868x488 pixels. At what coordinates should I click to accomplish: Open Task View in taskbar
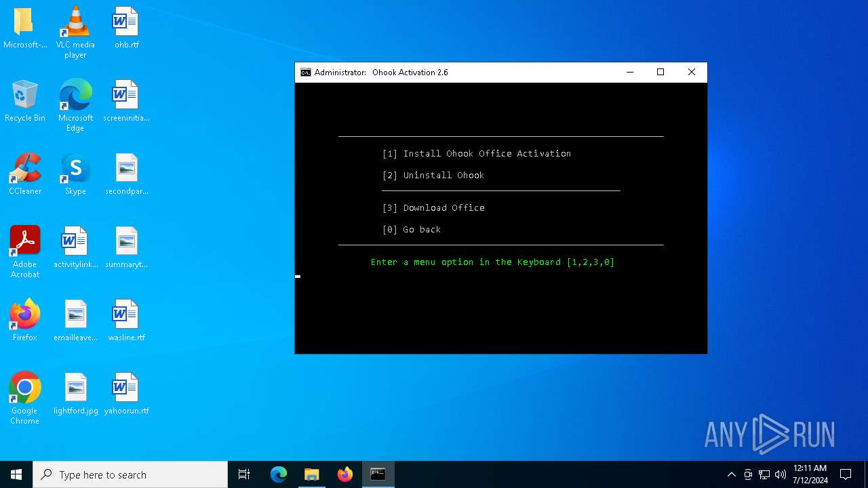click(244, 474)
